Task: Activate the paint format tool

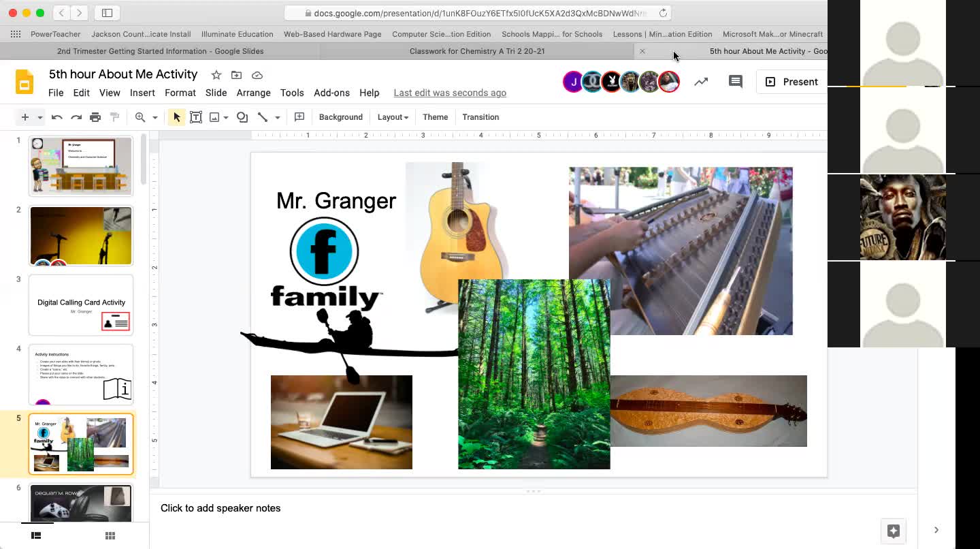Action: coord(114,117)
